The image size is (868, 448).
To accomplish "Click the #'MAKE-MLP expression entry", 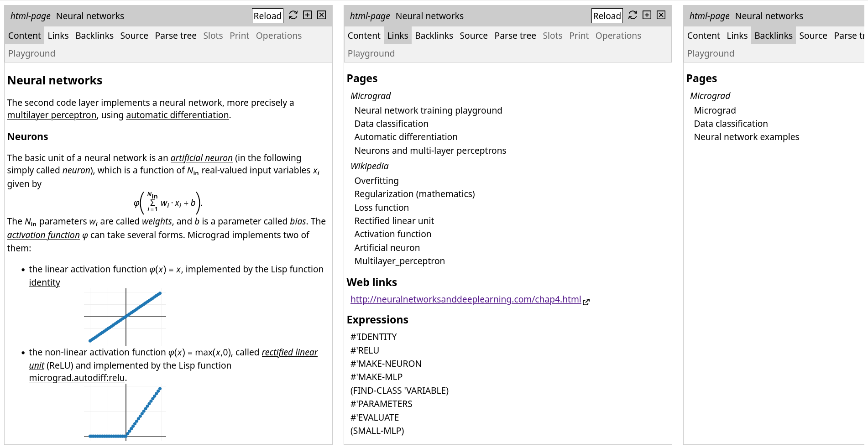I will tap(376, 377).
